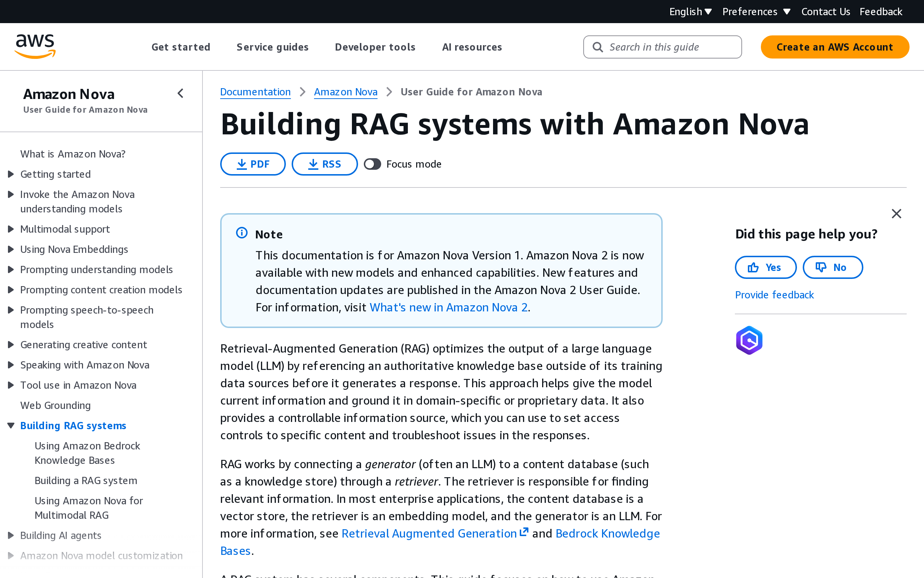The width and height of the screenshot is (924, 578).
Task: Open Building a RAG system page
Action: pos(86,480)
